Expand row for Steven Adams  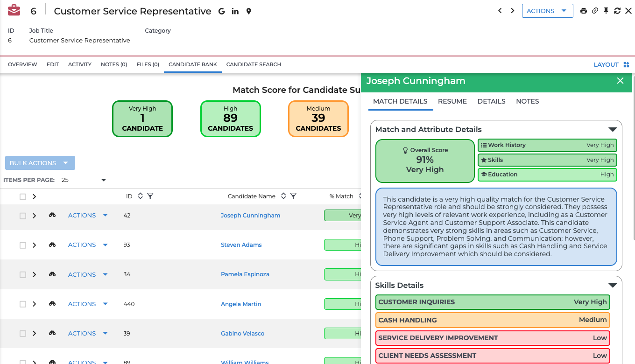point(34,245)
